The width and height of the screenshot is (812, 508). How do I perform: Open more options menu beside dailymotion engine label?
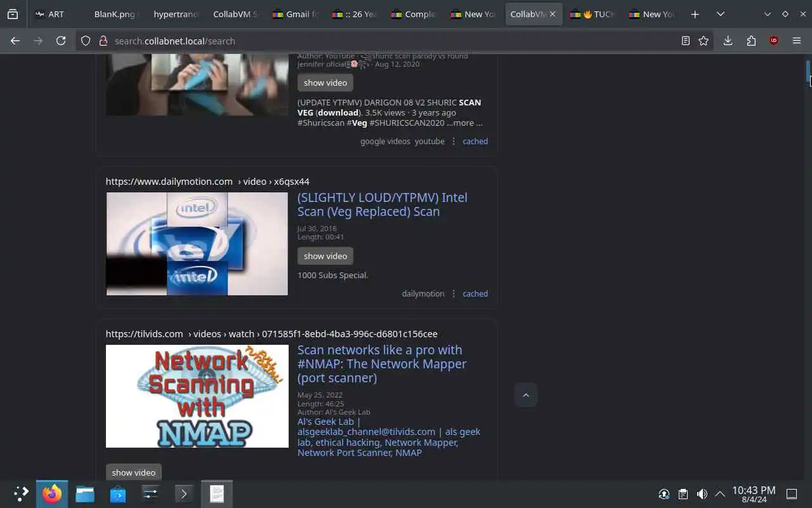454,293
